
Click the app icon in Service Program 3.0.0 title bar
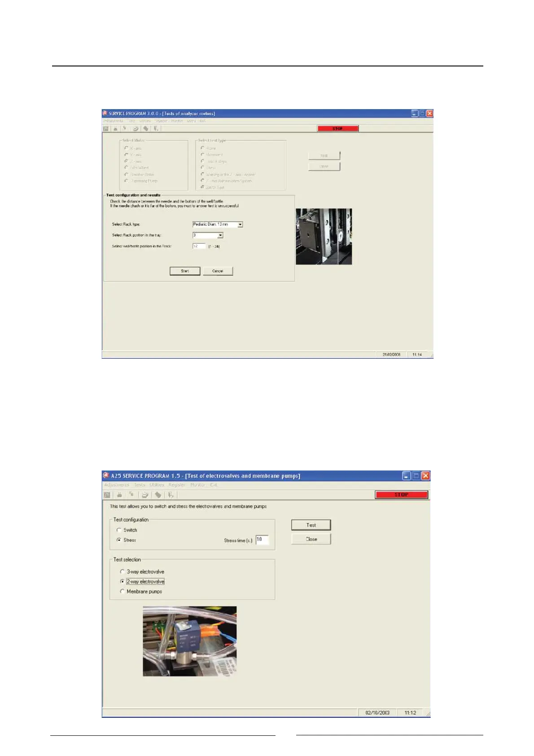(105, 113)
